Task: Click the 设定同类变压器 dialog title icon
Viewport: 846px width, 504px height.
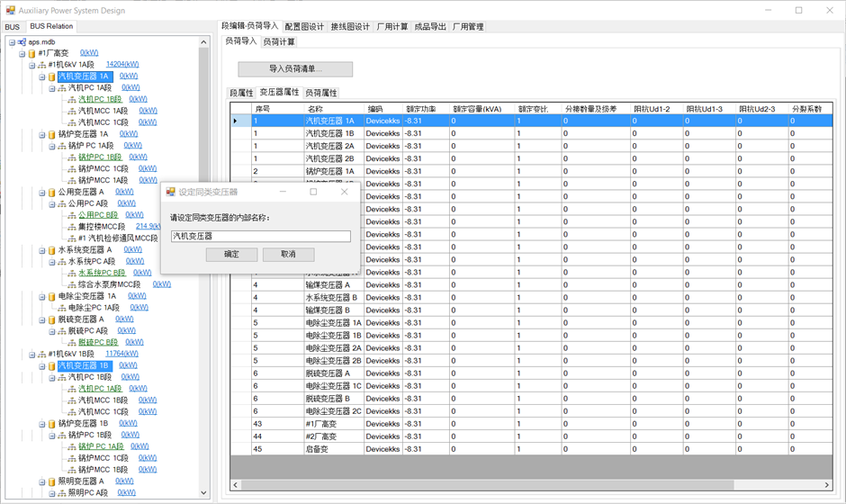Action: click(171, 192)
